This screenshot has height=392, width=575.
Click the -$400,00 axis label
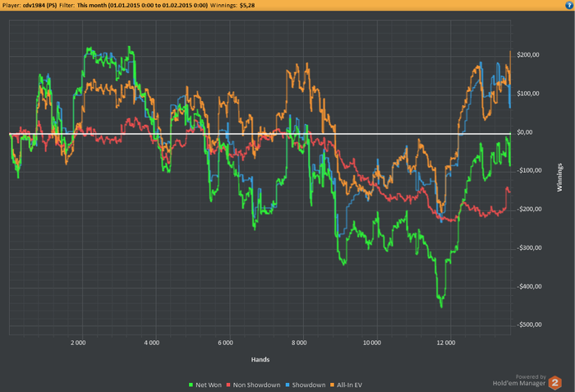click(529, 286)
